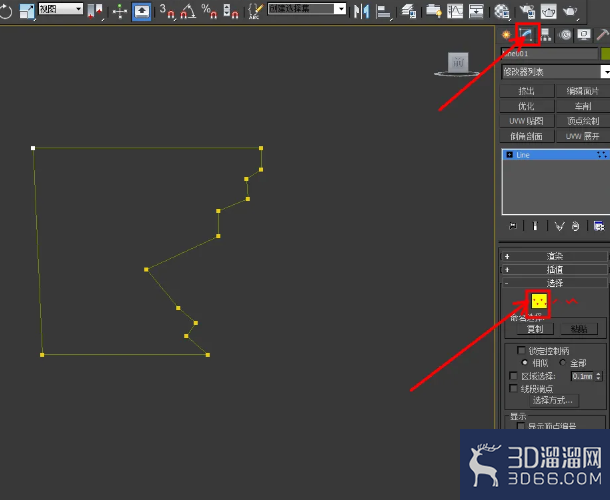610x500 pixels.
Task: Click the 车削 (Lathe) modifier button
Action: tap(583, 106)
